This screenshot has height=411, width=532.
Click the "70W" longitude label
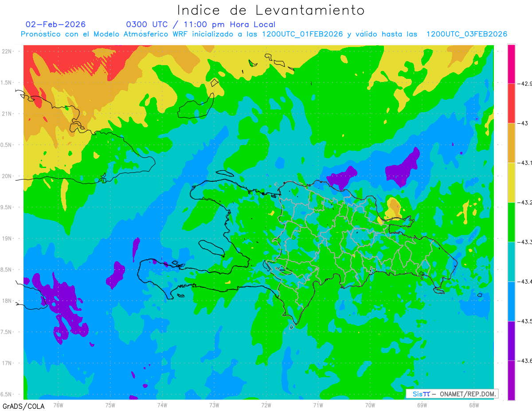[x=370, y=405]
